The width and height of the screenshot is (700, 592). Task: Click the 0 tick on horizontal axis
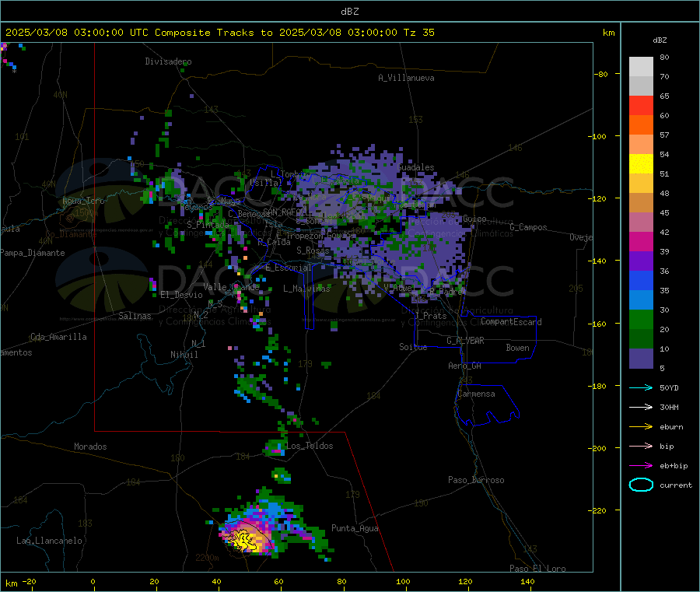point(93,581)
